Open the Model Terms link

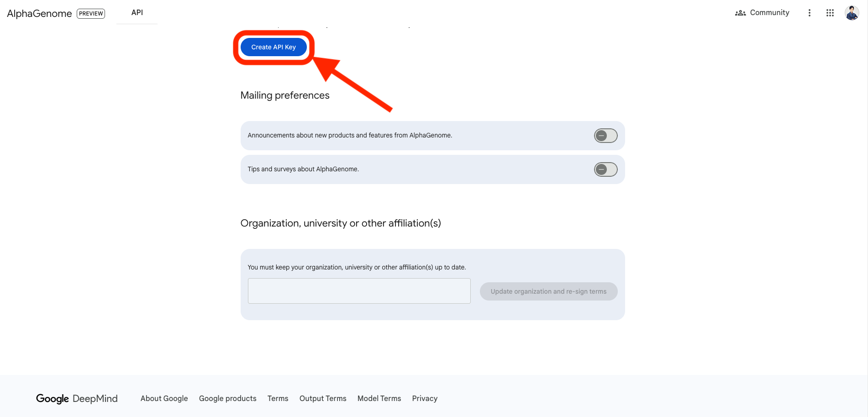click(x=379, y=398)
